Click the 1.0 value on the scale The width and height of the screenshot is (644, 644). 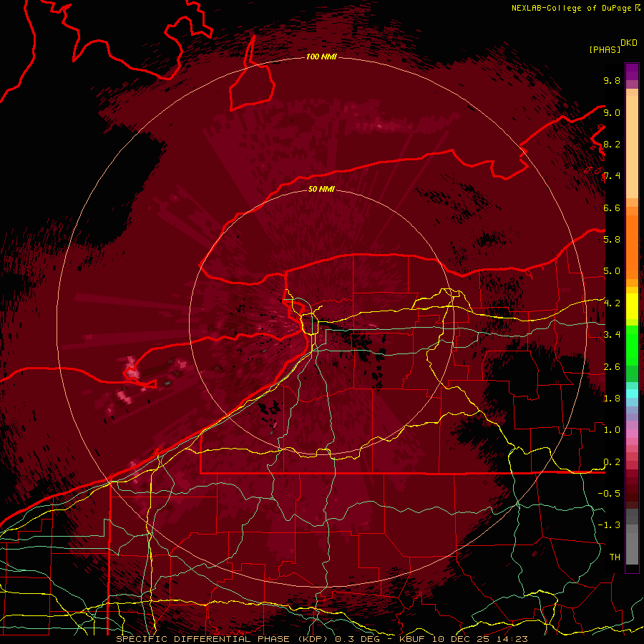pyautogui.click(x=612, y=430)
